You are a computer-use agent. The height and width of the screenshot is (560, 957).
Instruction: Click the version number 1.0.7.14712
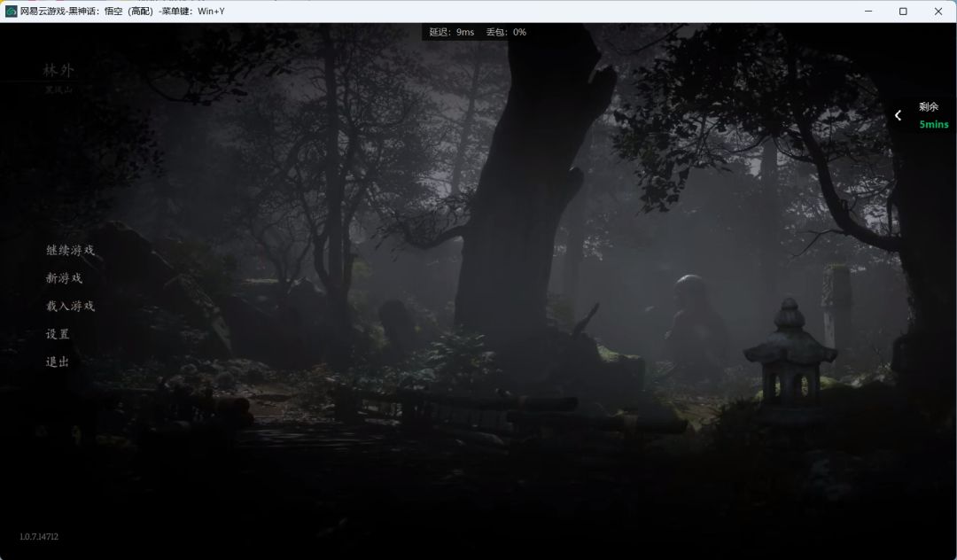click(39, 537)
